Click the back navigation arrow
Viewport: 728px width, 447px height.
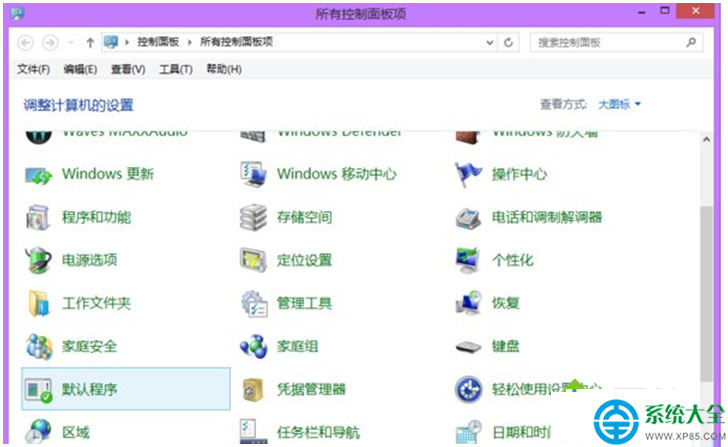(x=26, y=43)
